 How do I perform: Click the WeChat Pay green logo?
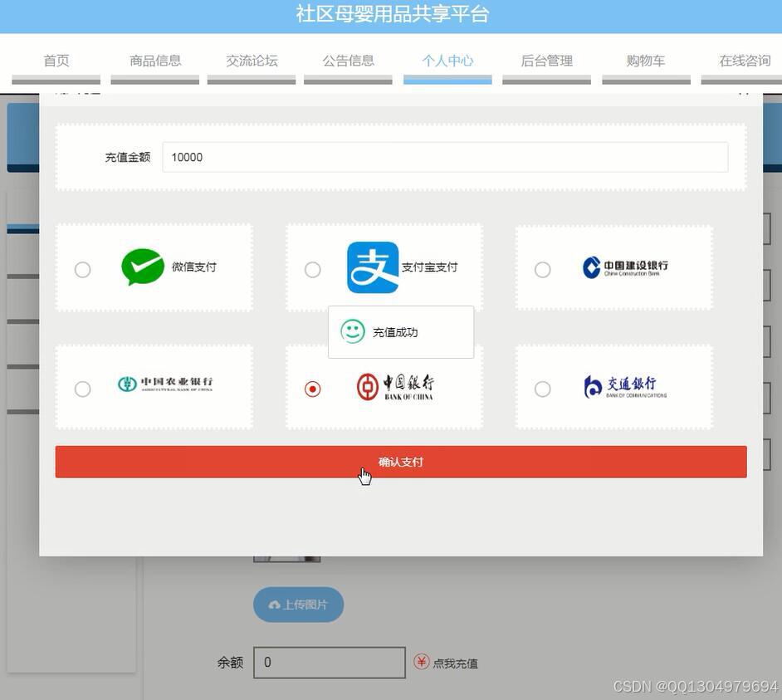tap(143, 267)
